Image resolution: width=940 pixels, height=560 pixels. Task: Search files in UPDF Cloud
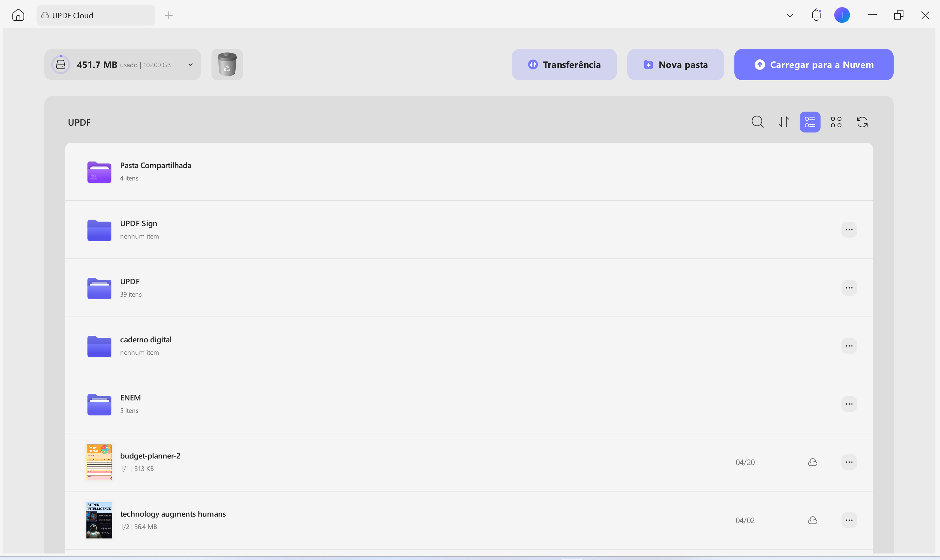pos(757,122)
